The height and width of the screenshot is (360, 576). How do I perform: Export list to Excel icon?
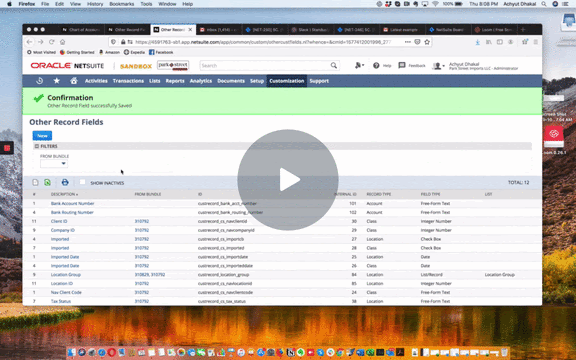click(x=47, y=182)
